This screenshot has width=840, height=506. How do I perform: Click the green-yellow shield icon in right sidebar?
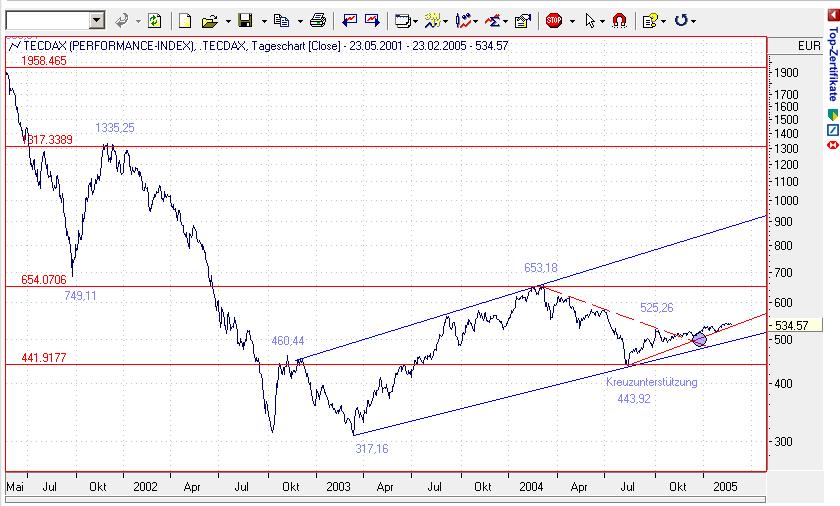(x=832, y=115)
